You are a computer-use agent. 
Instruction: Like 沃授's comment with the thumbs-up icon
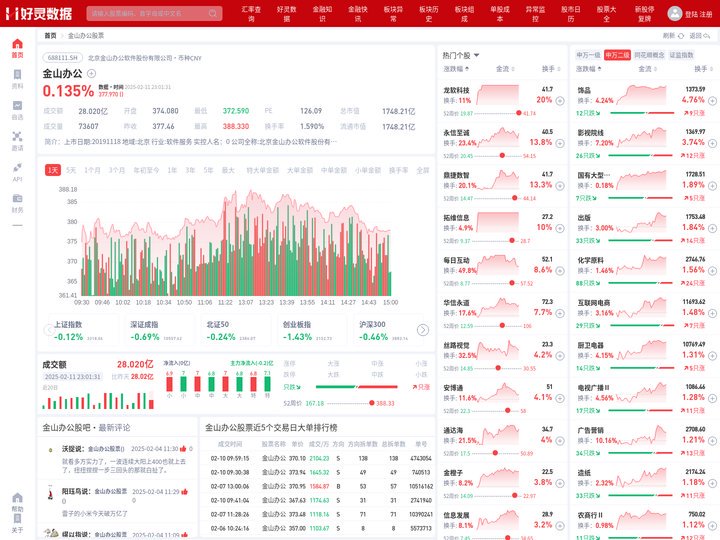183,449
